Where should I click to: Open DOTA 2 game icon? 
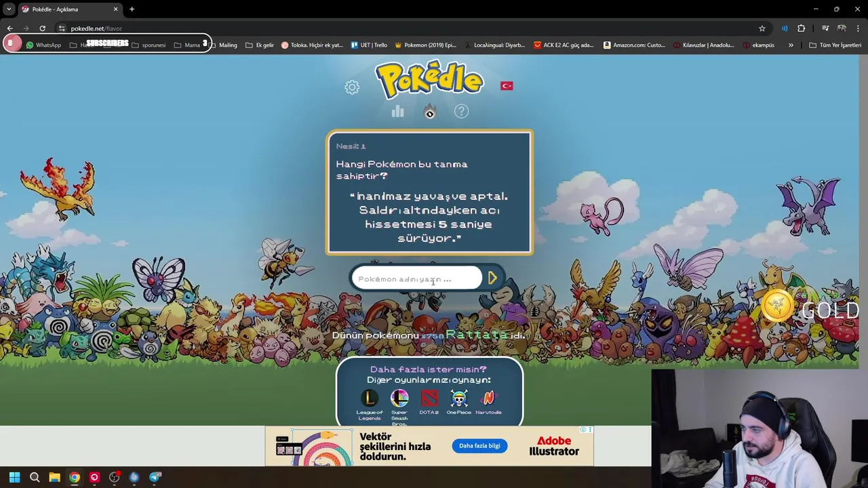pos(429,398)
